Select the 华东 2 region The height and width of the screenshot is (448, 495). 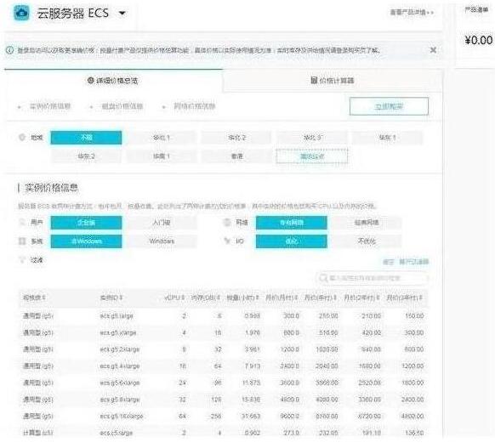(x=86, y=156)
